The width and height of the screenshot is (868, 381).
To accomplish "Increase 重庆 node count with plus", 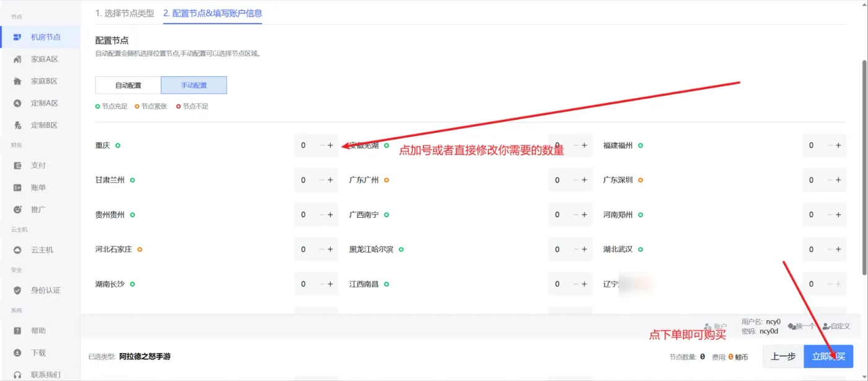I will [330, 145].
